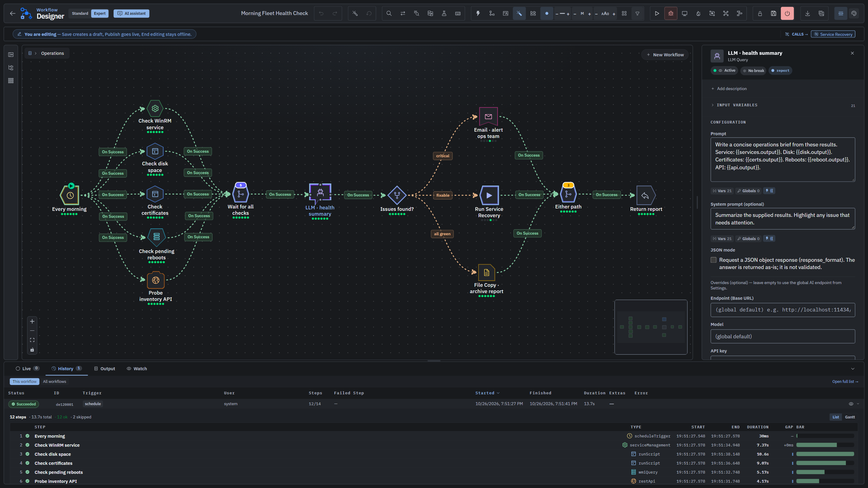Expand the de120001 run row chevron

[x=858, y=404]
